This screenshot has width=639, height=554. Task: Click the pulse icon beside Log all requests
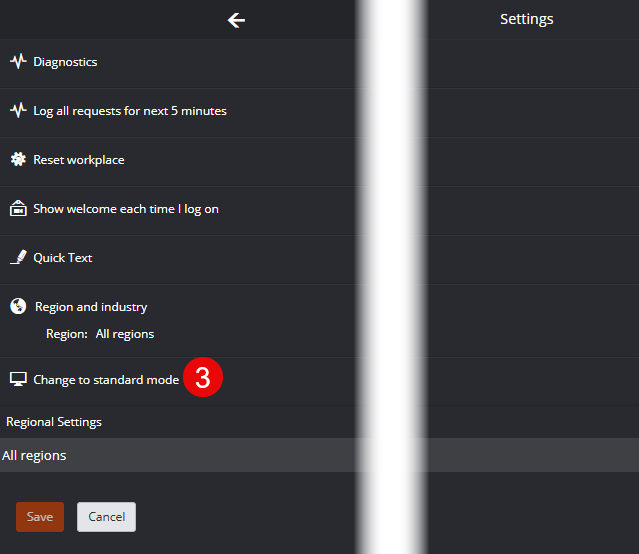(x=18, y=110)
